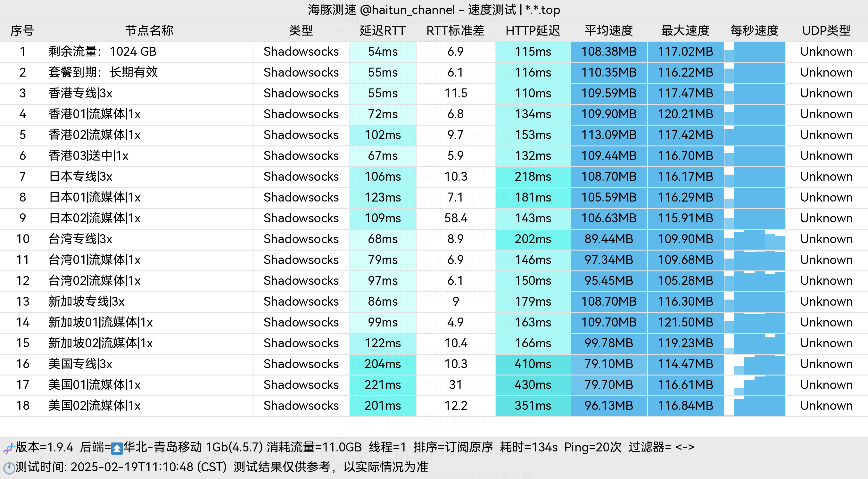868x479 pixels.
Task: Click node name 香港01|流媒体|1x
Action: (x=94, y=114)
